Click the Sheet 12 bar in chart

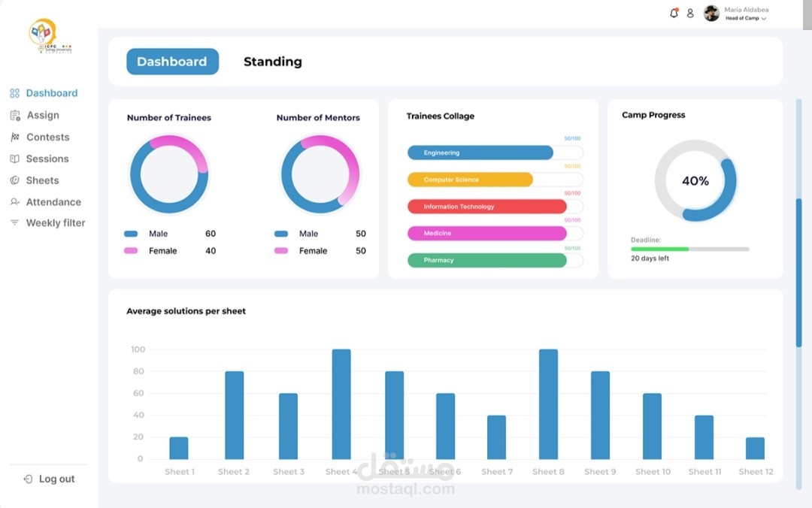point(755,449)
